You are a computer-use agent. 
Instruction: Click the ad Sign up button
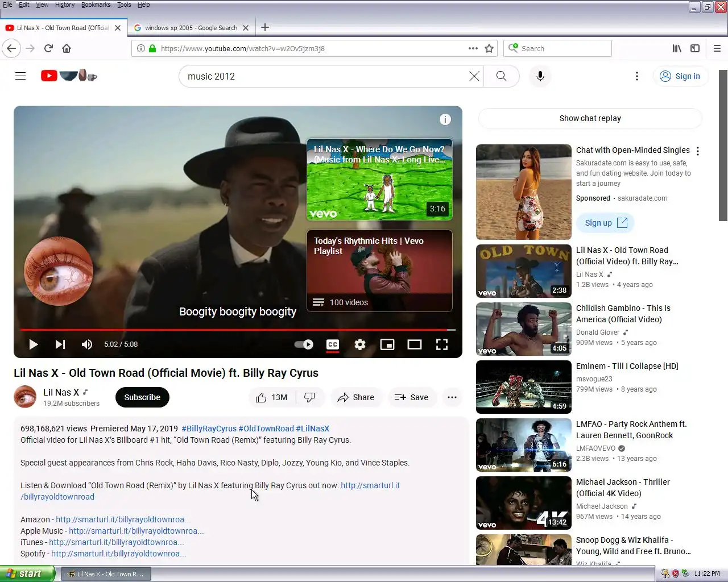pos(606,223)
